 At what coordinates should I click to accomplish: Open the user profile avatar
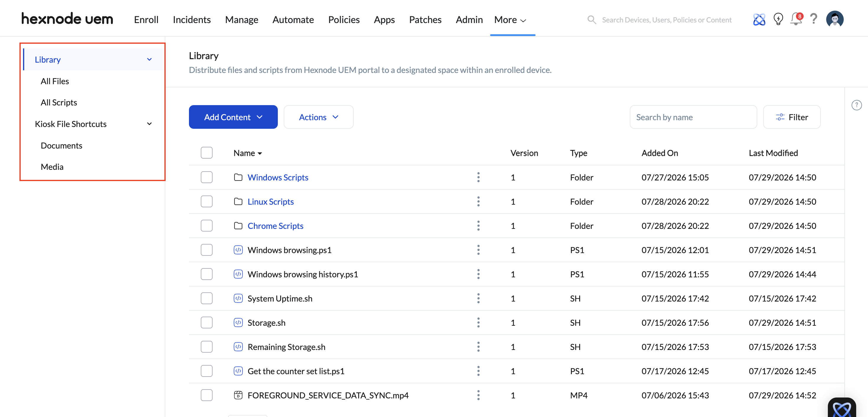tap(835, 19)
